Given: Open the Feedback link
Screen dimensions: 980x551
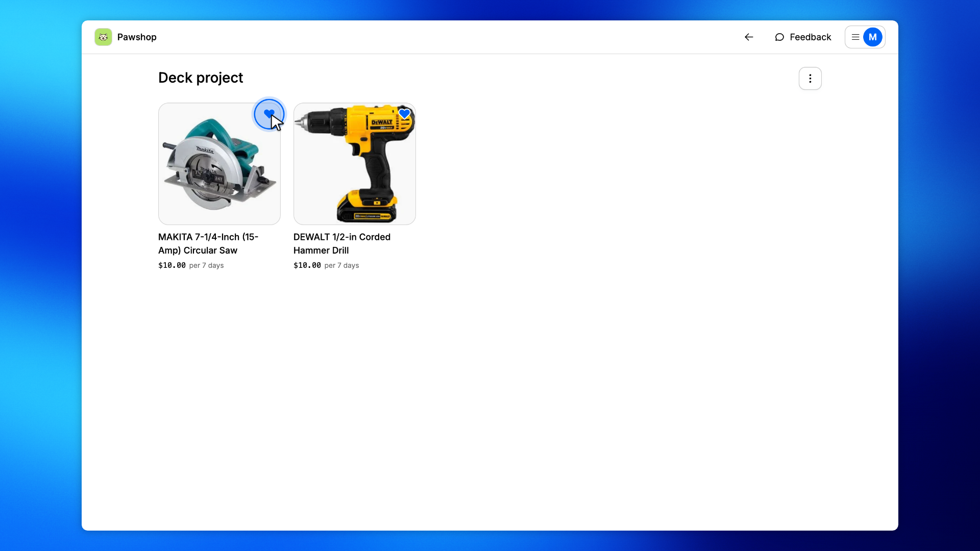Looking at the screenshot, I should (x=803, y=37).
